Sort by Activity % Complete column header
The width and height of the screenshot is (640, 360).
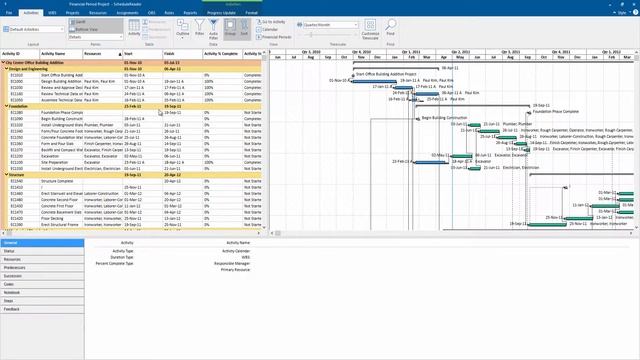tap(222, 54)
